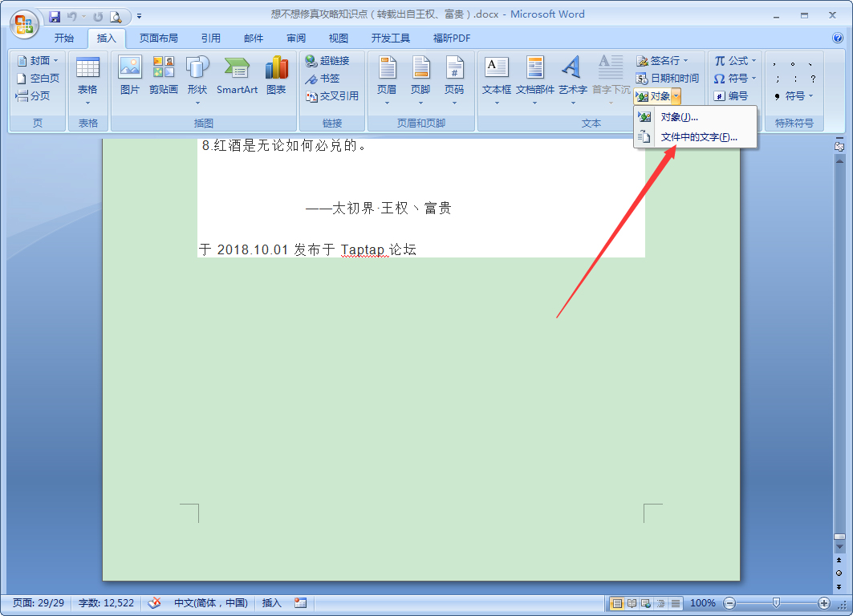The image size is (853, 616).
Task: Open the 文本框 (Text Box) gallery
Action: point(496,78)
